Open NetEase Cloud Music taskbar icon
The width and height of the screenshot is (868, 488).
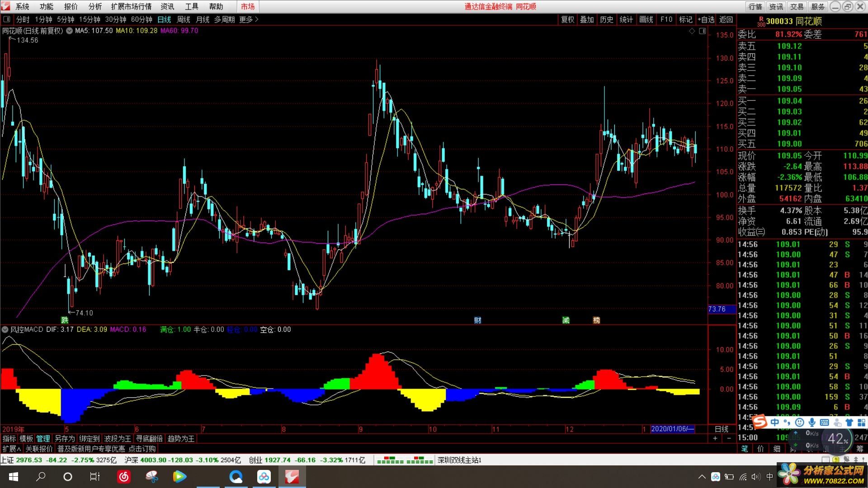click(124, 477)
